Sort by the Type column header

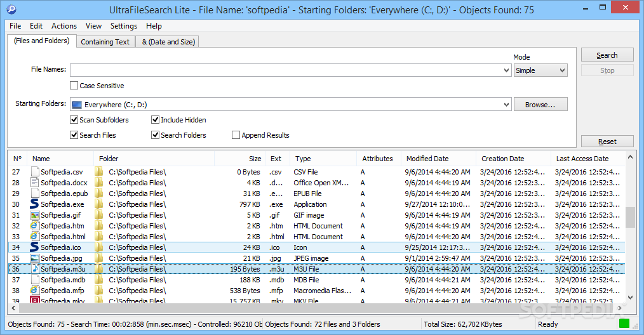click(323, 159)
